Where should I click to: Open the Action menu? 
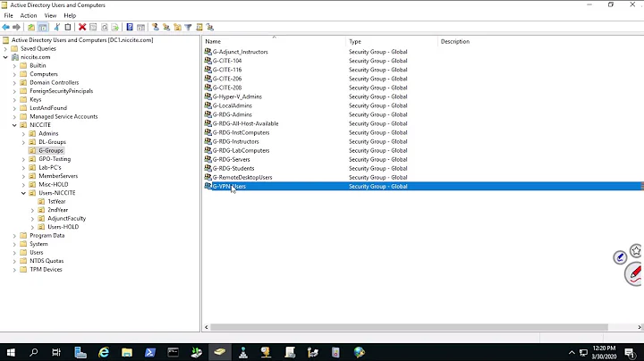pos(29,15)
